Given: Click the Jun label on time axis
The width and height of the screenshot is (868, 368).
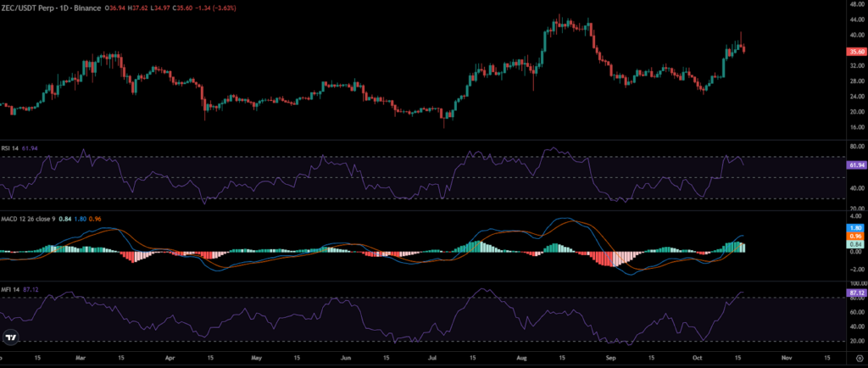Looking at the screenshot, I should pos(346,358).
